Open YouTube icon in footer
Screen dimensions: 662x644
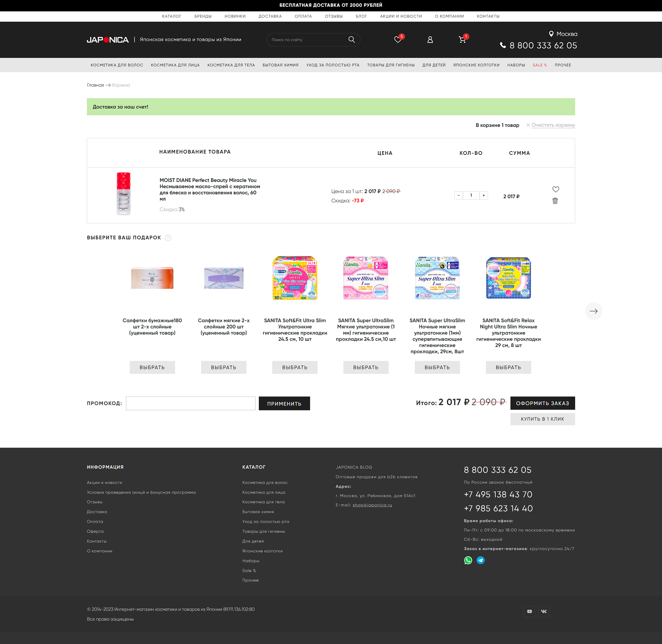pyautogui.click(x=529, y=611)
